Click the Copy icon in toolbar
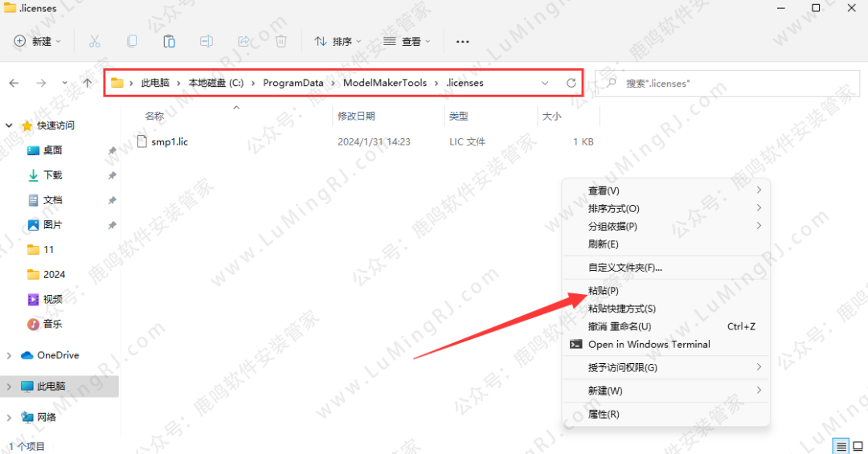The image size is (868, 454). pos(132,41)
